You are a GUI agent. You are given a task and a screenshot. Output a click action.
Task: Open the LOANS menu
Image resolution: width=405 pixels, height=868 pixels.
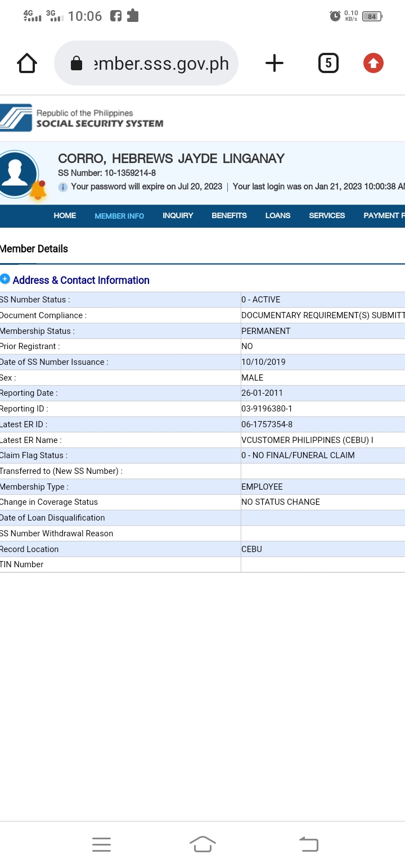click(x=278, y=216)
